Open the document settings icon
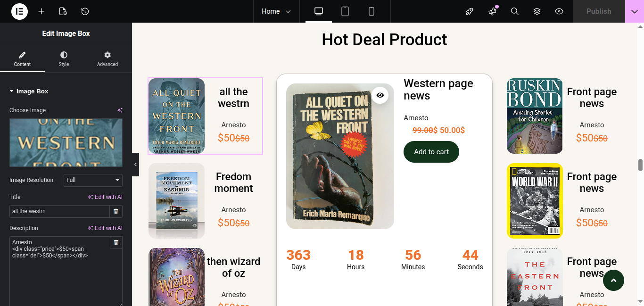This screenshot has height=306, width=644. pos(63,11)
